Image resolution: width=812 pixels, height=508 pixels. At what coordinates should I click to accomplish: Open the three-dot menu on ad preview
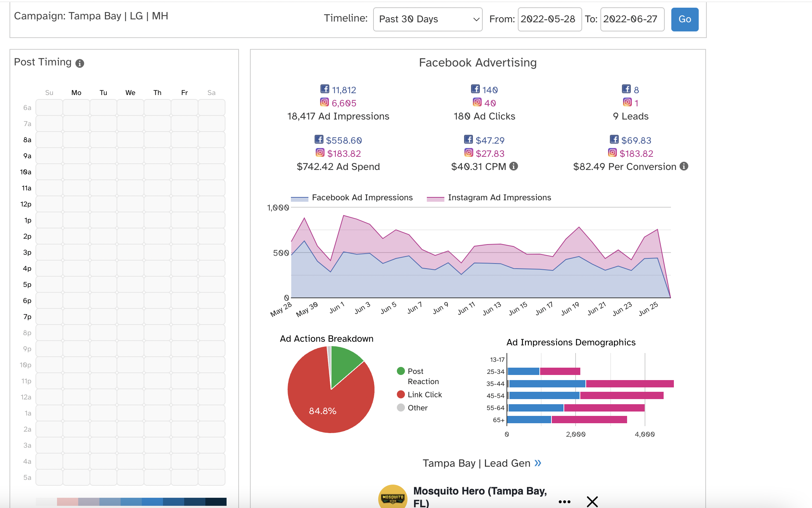click(565, 502)
